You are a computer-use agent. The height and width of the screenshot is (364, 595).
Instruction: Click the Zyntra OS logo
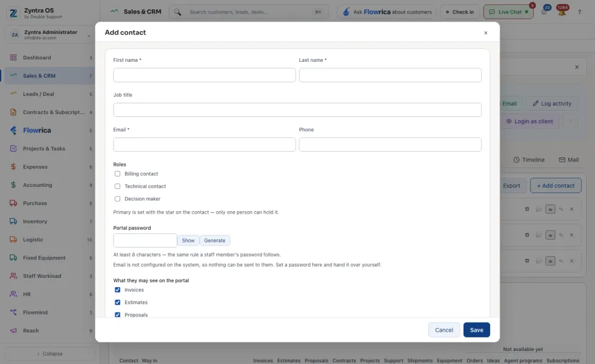pos(13,13)
